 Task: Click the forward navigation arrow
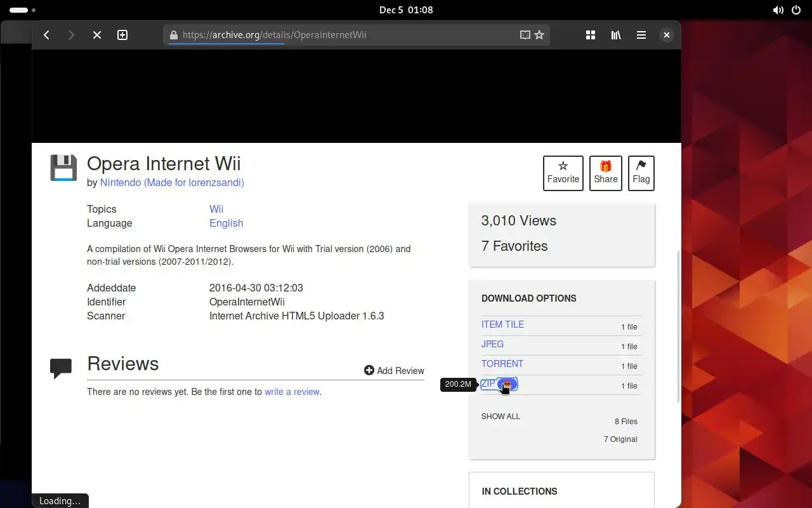71,35
